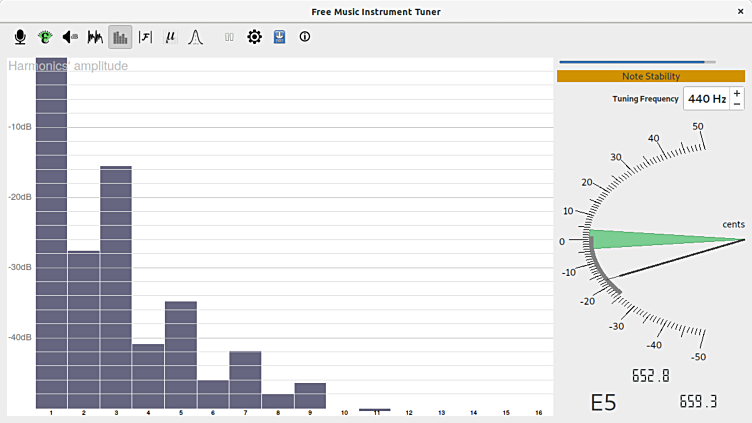Viewport: 752px width, 423px height.
Task: Click the blue download/save icon
Action: coord(280,38)
